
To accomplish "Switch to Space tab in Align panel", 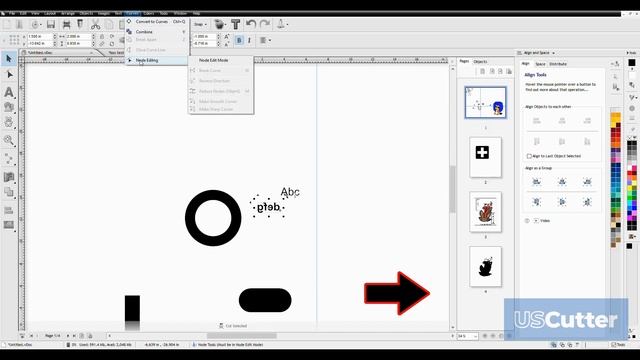I will pyautogui.click(x=540, y=64).
